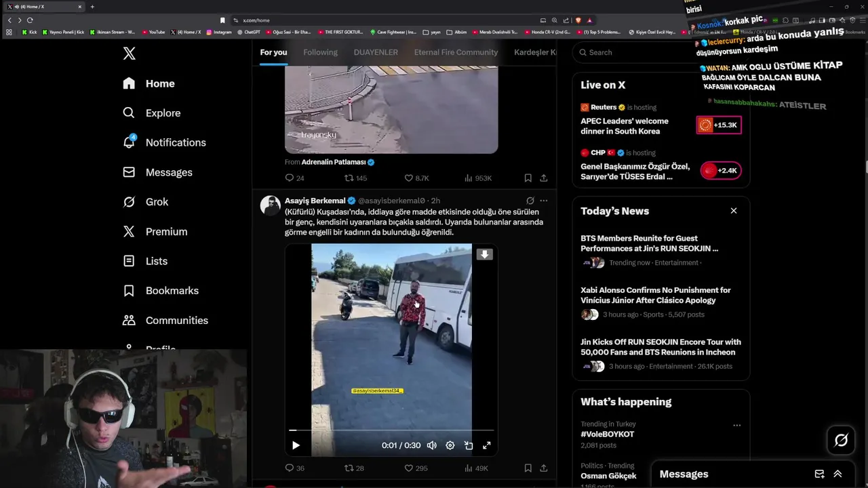Repost the post with 145 reposts
This screenshot has height=488, width=868.
tap(355, 178)
